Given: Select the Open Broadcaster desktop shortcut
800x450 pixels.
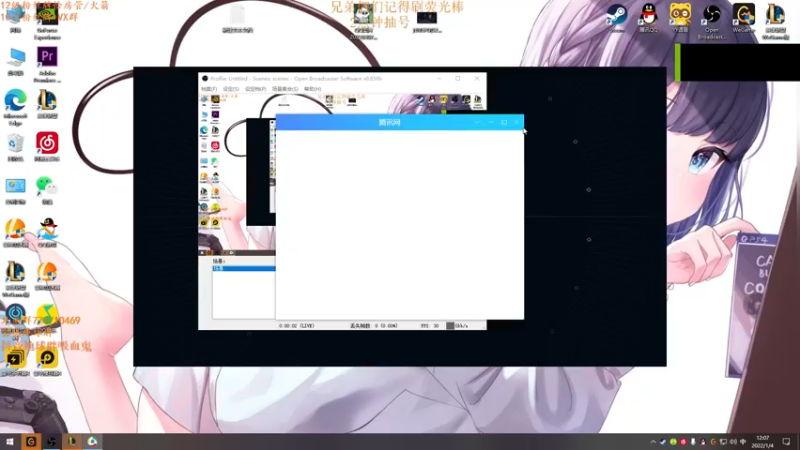Looking at the screenshot, I should pos(712,20).
